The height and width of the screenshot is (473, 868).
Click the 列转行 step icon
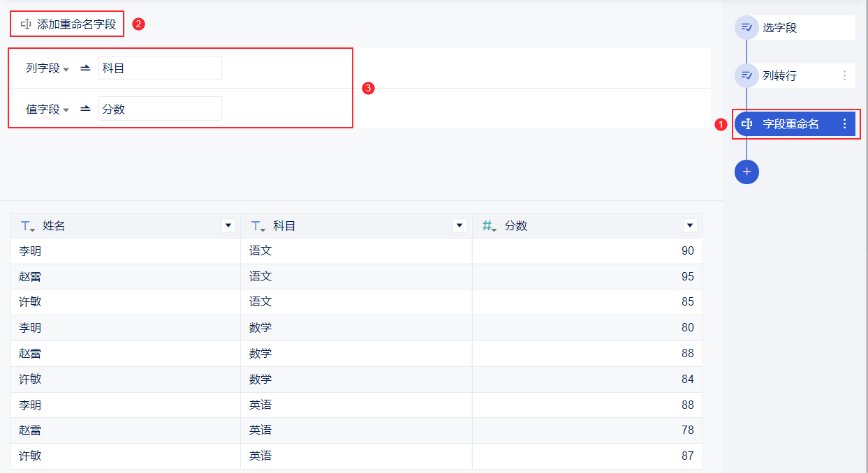click(746, 75)
